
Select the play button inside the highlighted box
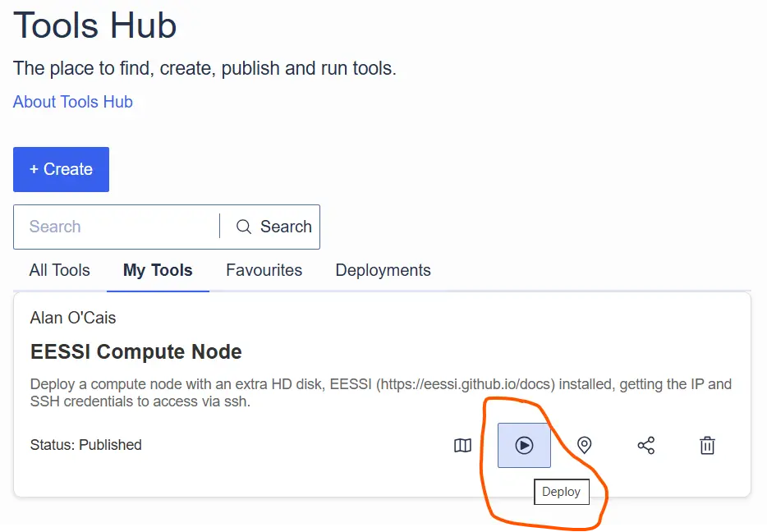pos(523,444)
